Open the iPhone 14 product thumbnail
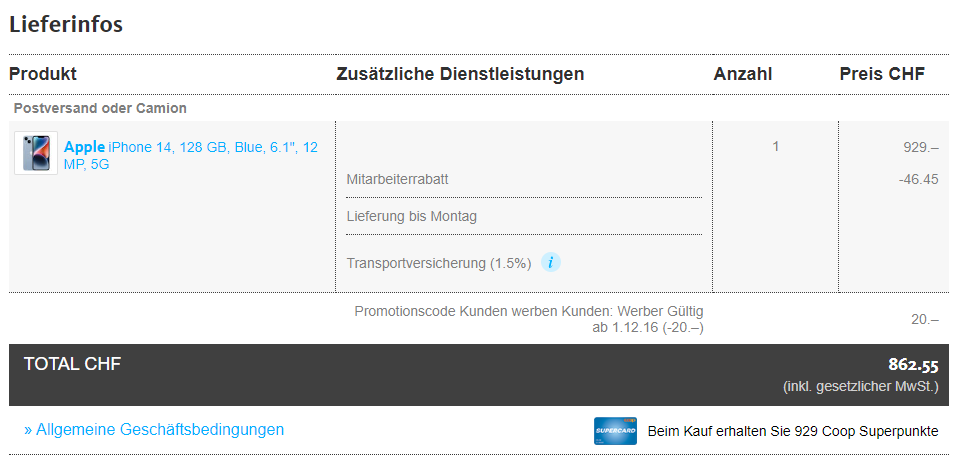Viewport: 960px width, 457px height. pos(36,153)
